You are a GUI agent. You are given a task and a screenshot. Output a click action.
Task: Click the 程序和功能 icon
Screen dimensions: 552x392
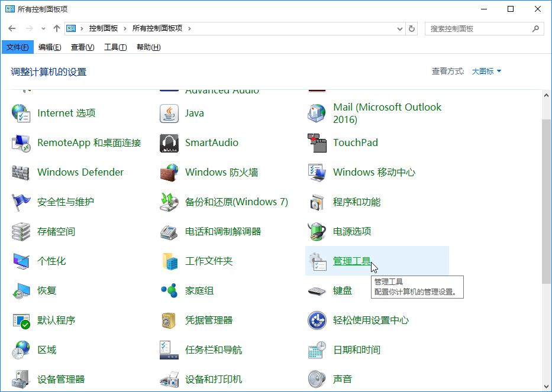click(x=317, y=202)
